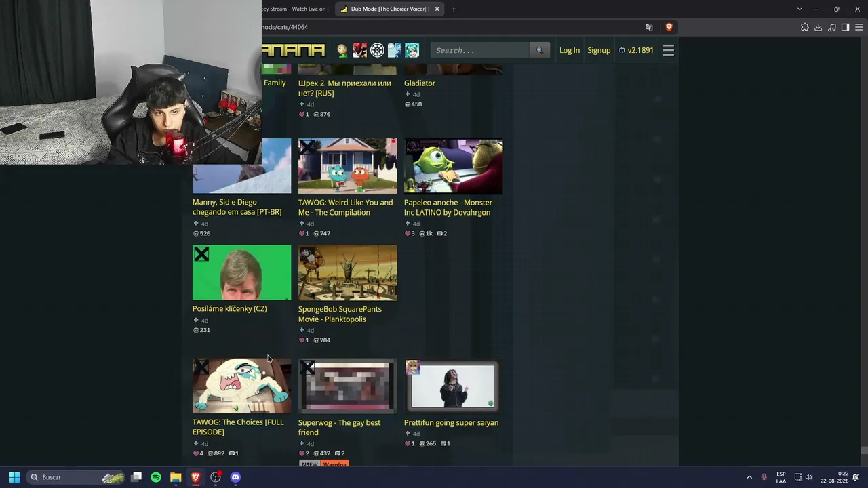The width and height of the screenshot is (868, 488).
Task: Open File Explorer from the taskbar
Action: click(176, 477)
